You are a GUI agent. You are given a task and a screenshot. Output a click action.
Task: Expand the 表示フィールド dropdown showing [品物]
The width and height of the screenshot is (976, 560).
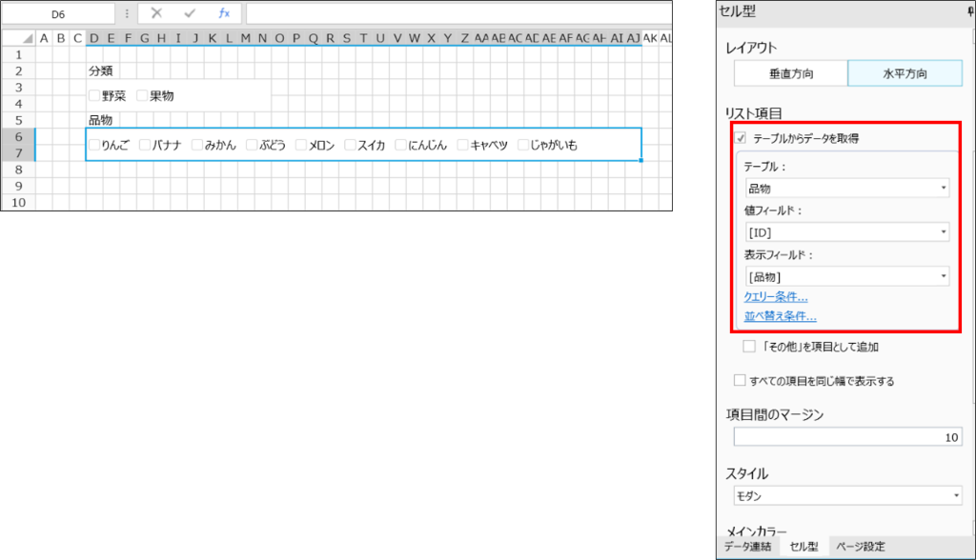click(847, 276)
